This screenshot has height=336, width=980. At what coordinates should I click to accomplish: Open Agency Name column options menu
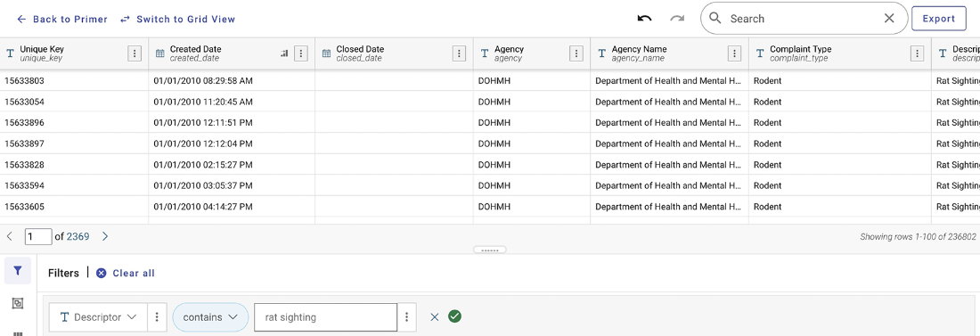[735, 53]
